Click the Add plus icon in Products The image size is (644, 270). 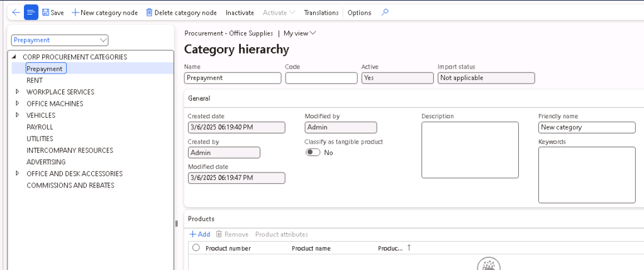tap(193, 234)
